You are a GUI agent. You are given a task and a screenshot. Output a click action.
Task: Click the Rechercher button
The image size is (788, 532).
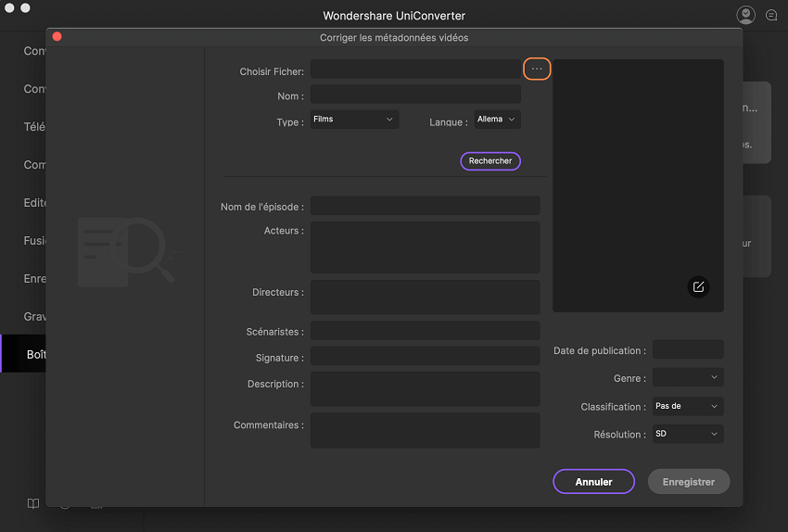pos(490,160)
